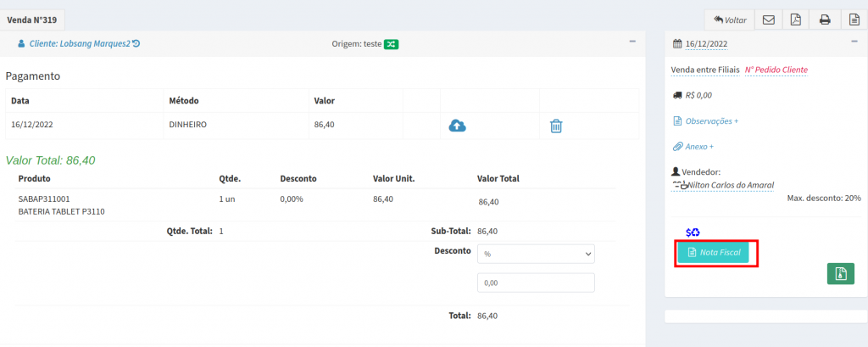Click the envelope email icon

click(x=768, y=20)
